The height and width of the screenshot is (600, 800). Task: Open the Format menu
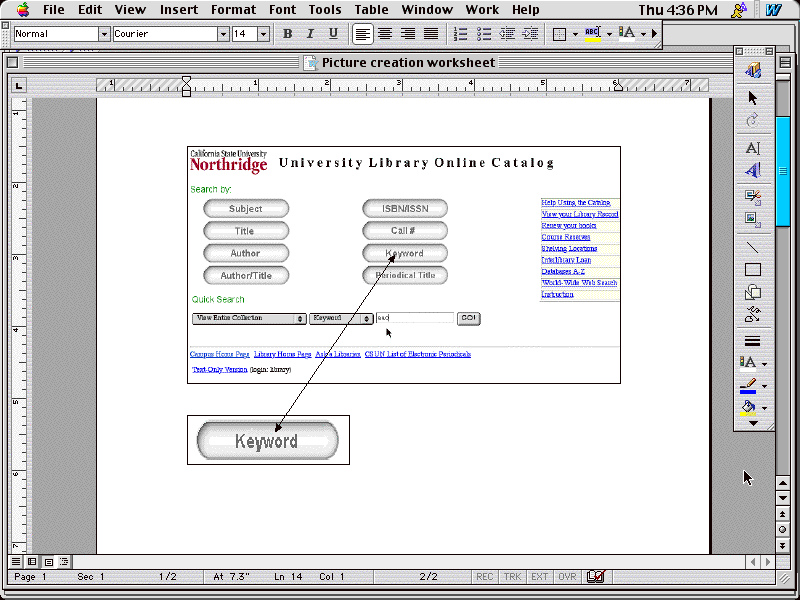click(234, 10)
